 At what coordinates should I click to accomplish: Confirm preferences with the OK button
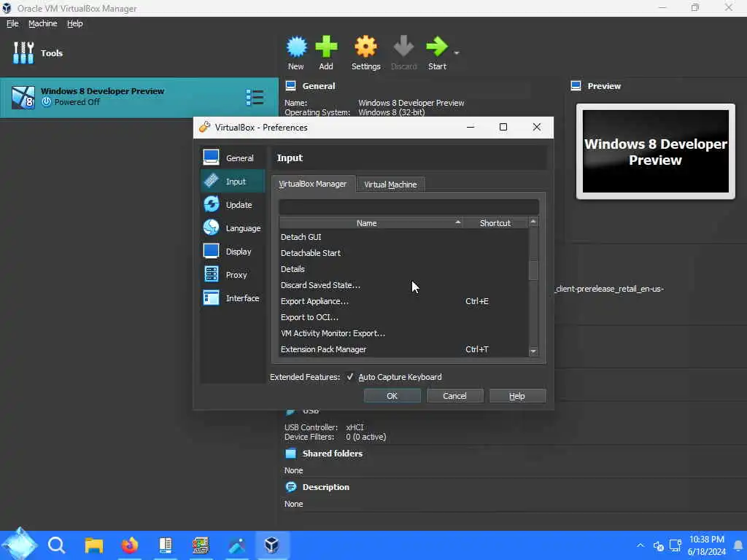392,396
